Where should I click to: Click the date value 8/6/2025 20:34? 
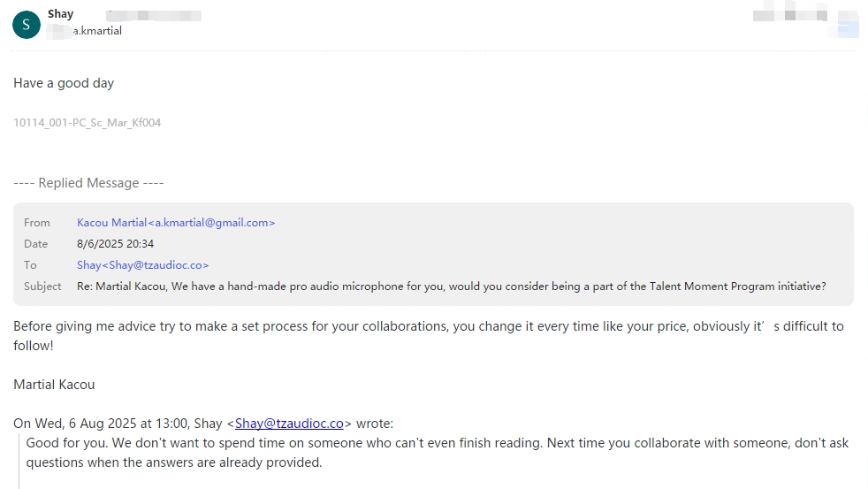(115, 244)
